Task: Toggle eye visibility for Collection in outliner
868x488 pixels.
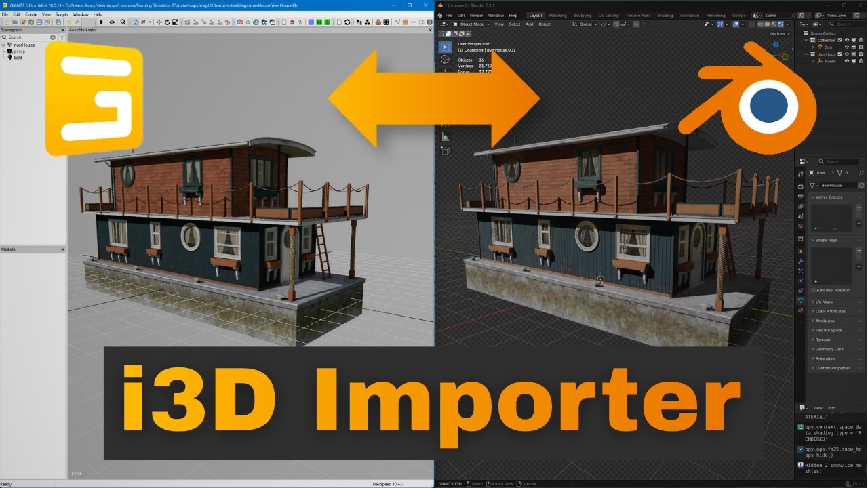Action: pyautogui.click(x=847, y=40)
